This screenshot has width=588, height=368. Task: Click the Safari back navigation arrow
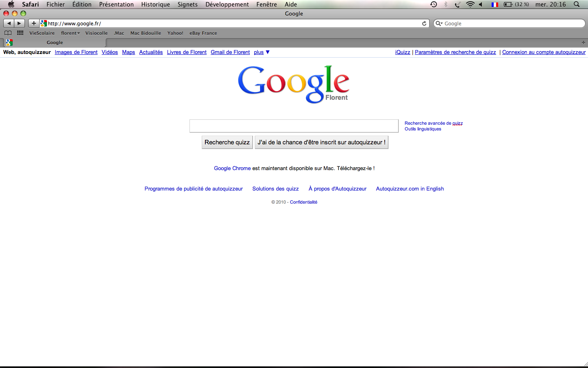pyautogui.click(x=9, y=23)
